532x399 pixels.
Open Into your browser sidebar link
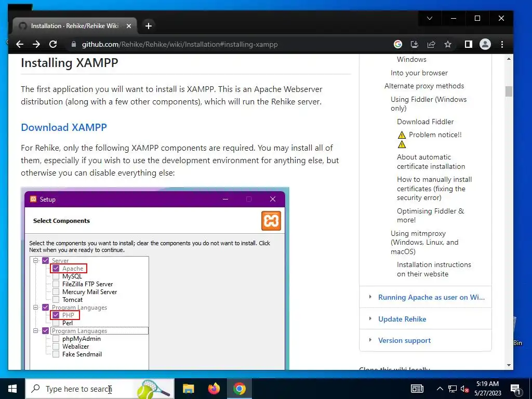pyautogui.click(x=419, y=73)
